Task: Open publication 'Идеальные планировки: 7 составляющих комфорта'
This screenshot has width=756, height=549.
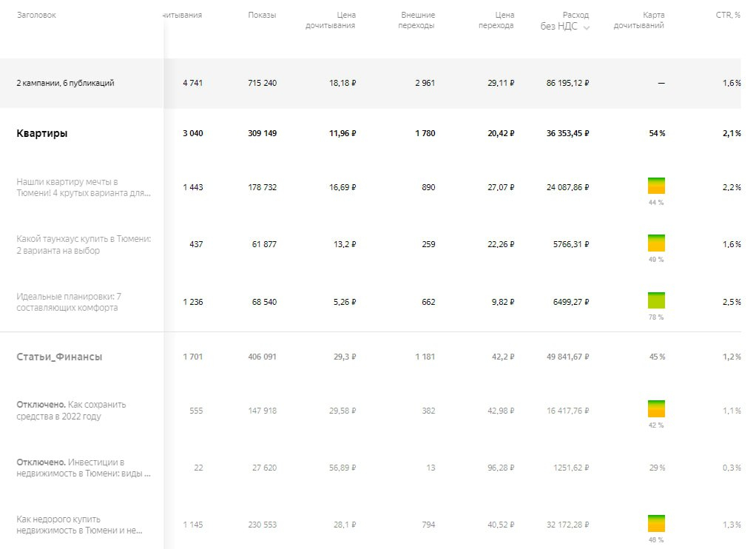Action: (x=67, y=302)
